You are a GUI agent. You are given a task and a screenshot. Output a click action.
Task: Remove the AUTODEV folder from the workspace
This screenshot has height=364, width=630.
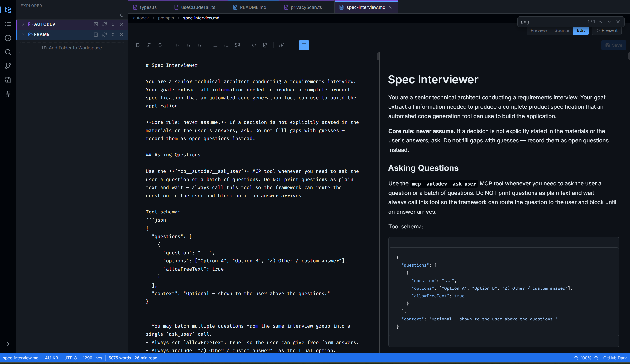click(x=122, y=24)
